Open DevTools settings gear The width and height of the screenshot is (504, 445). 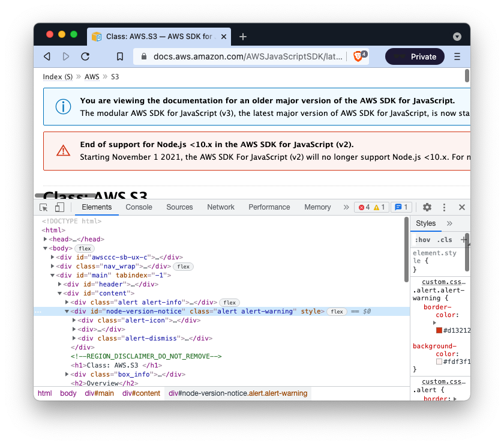(x=427, y=207)
